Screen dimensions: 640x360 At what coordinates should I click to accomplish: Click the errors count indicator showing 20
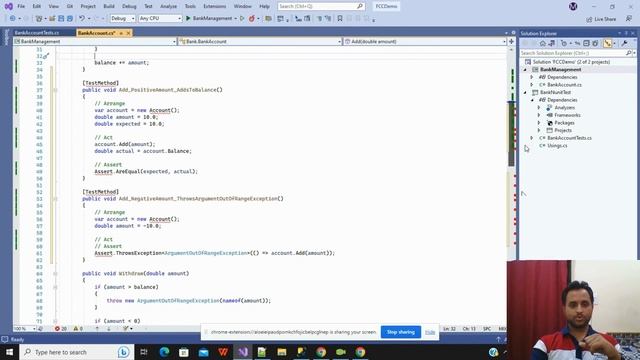point(61,329)
